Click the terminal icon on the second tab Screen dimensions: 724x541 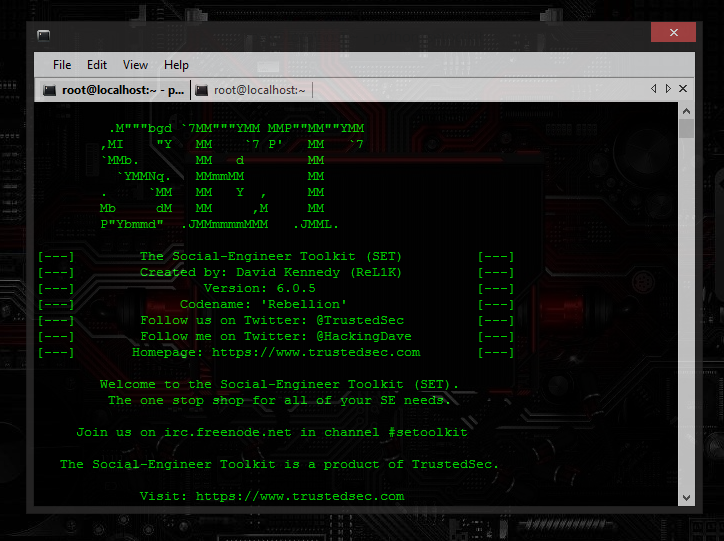click(201, 90)
